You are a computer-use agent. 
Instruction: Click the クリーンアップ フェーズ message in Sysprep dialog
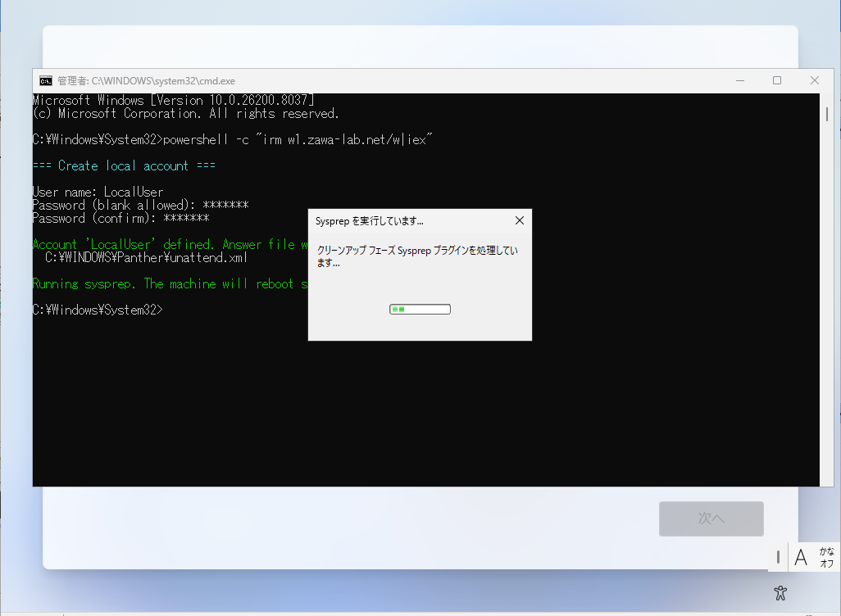click(416, 256)
